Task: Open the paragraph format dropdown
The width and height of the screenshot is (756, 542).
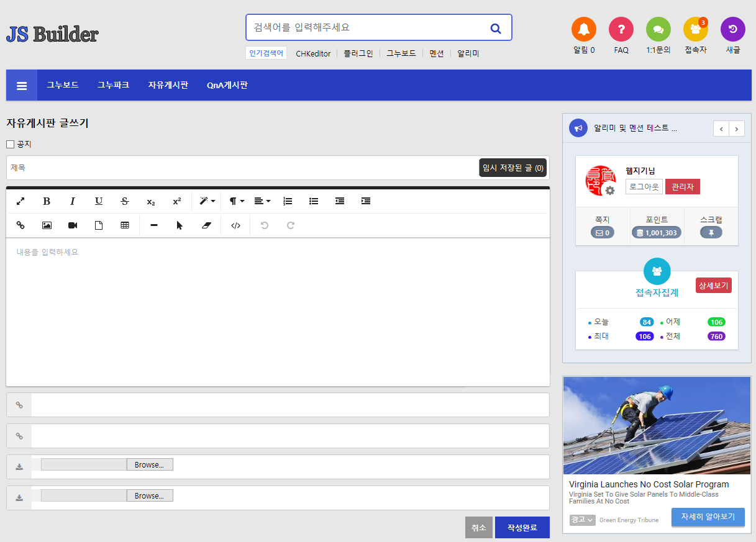Action: (x=237, y=201)
